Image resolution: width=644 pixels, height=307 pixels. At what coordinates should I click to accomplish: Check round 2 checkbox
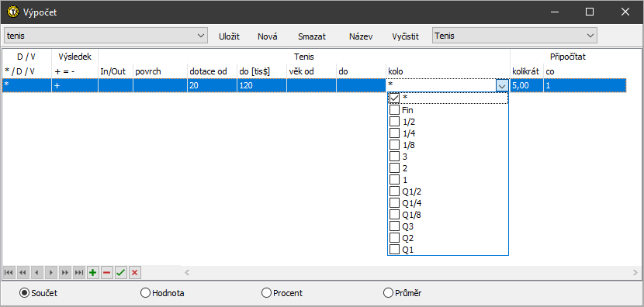point(394,168)
